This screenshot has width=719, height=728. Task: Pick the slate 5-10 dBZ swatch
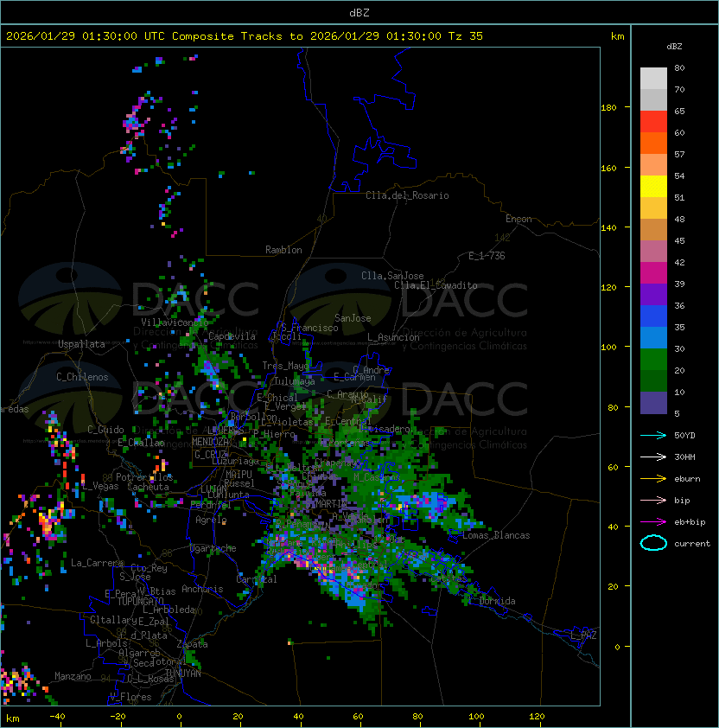[x=653, y=403]
